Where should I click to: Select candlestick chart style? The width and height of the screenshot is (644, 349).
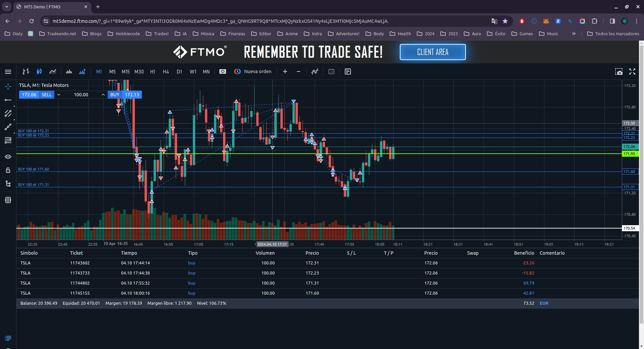pos(39,71)
